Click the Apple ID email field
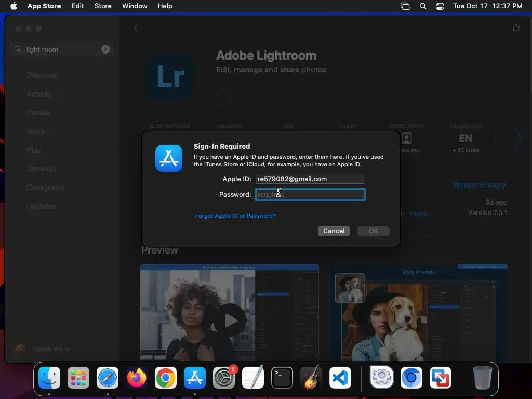Image resolution: width=532 pixels, height=399 pixels. pos(310,179)
